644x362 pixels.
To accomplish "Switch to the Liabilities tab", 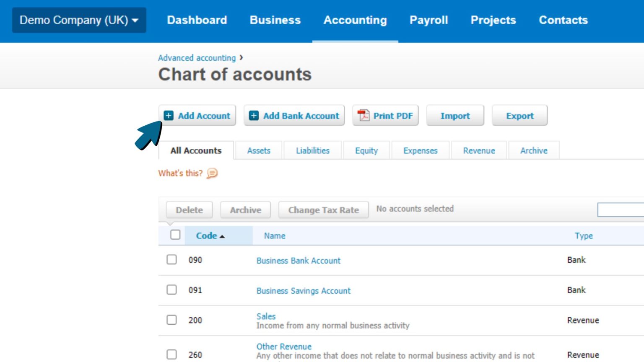I will coord(312,150).
